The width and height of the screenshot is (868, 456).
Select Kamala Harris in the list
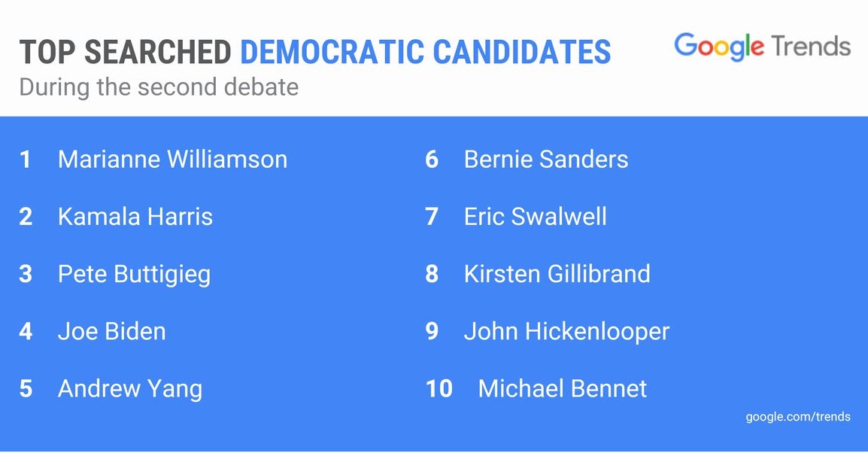[x=135, y=217]
